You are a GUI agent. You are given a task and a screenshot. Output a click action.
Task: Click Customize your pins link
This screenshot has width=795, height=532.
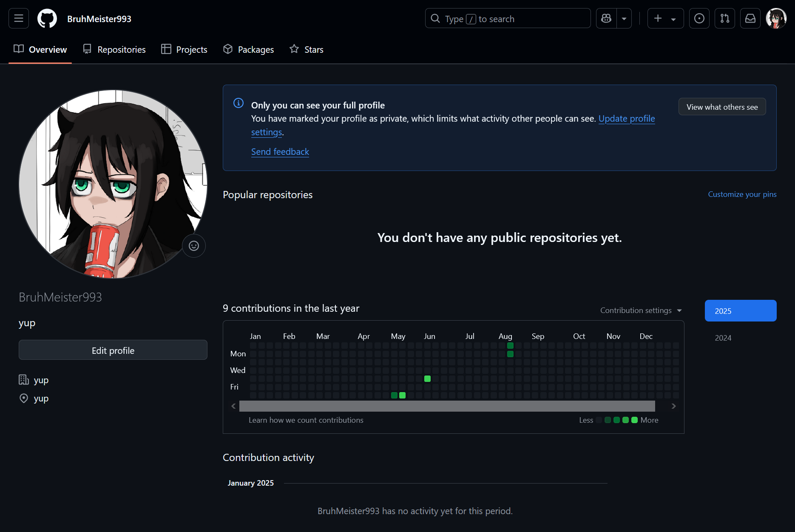pos(742,194)
